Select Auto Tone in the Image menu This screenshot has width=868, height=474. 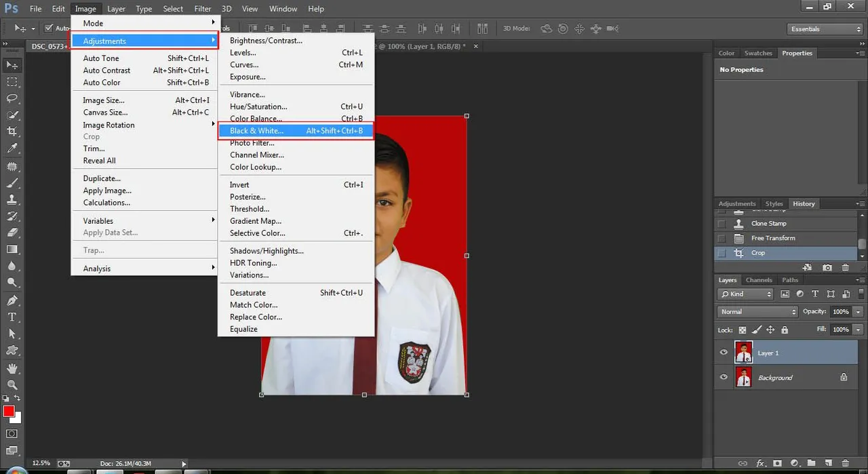pyautogui.click(x=144, y=58)
